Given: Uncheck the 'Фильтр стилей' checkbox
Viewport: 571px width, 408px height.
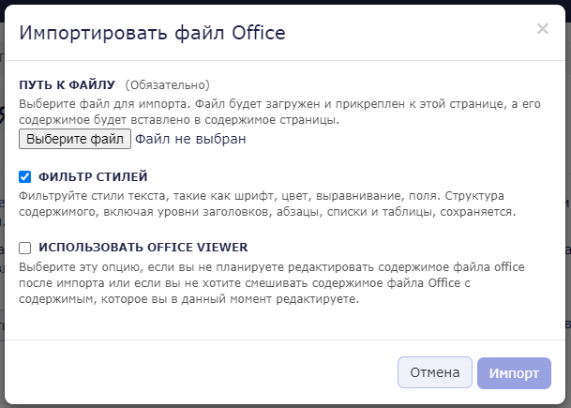Looking at the screenshot, I should 25,177.
